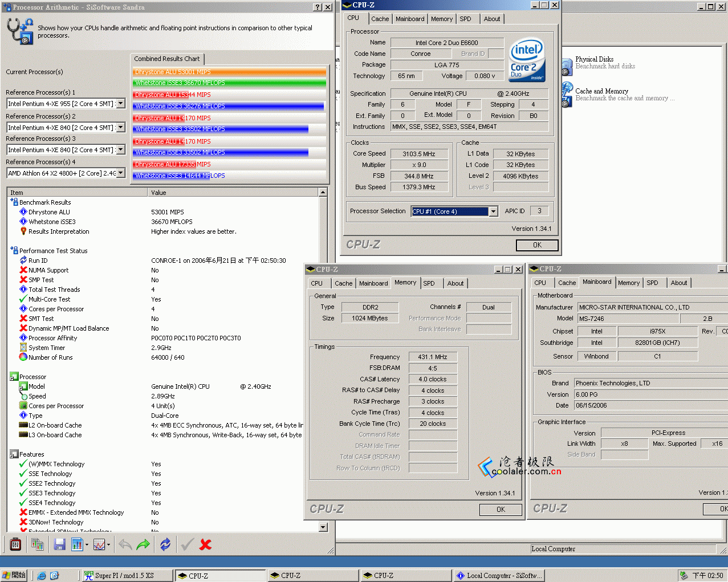This screenshot has width=728, height=582.
Task: Switch to SPD tab in top CPU-Z window
Action: [466, 19]
